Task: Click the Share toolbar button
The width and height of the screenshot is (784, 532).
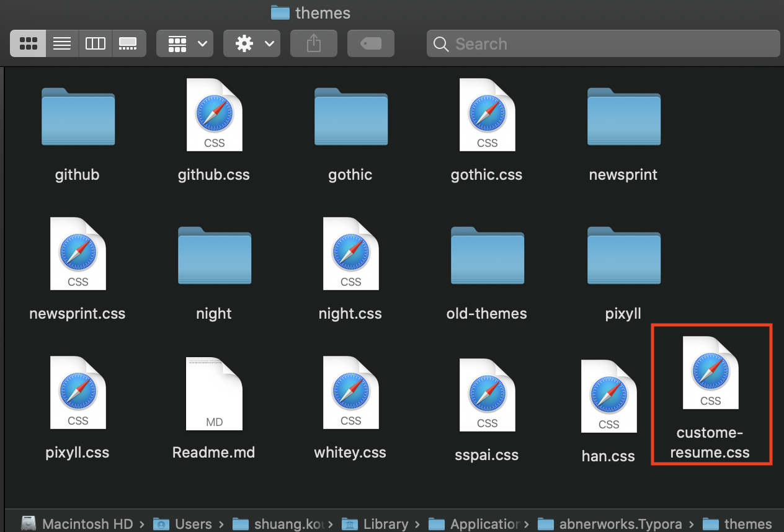Action: 314,43
